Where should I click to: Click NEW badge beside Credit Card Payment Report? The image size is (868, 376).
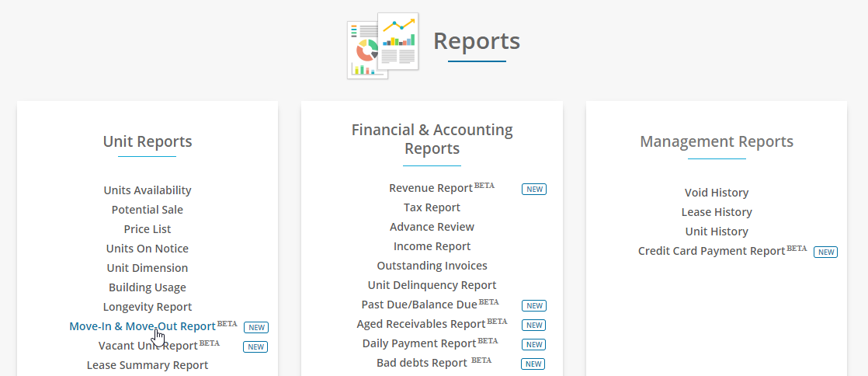tap(826, 252)
